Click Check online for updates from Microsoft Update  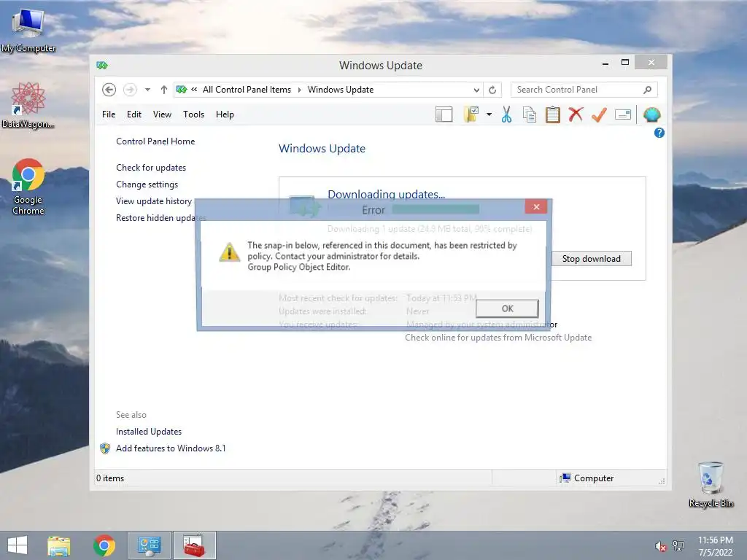[x=498, y=337]
